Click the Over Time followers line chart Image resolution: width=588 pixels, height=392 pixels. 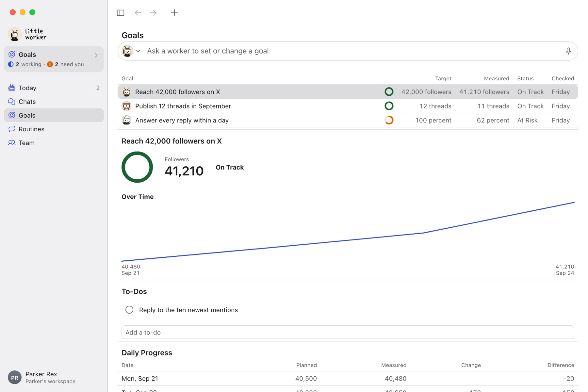coord(348,232)
